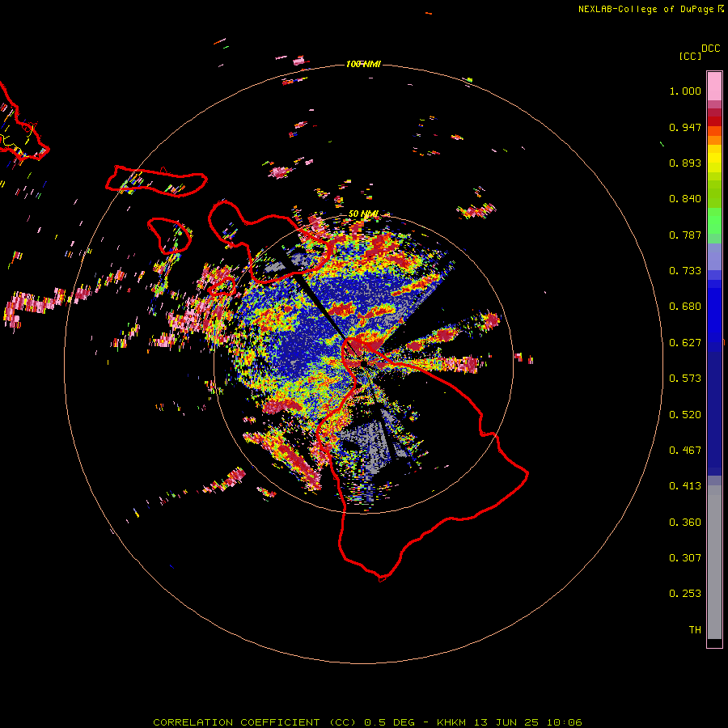This screenshot has width=728, height=728.
Task: Click the TH threshold label
Action: pos(695,630)
